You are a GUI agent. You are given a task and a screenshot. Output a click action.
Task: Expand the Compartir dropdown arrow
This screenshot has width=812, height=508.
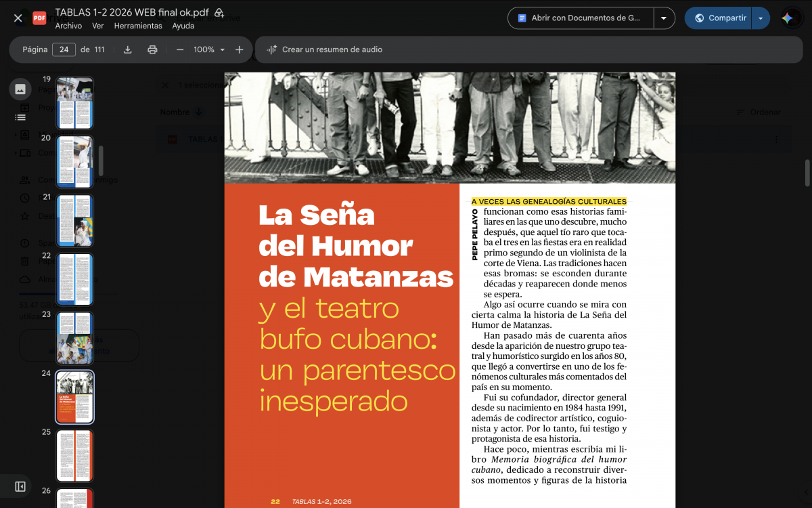coord(761,18)
